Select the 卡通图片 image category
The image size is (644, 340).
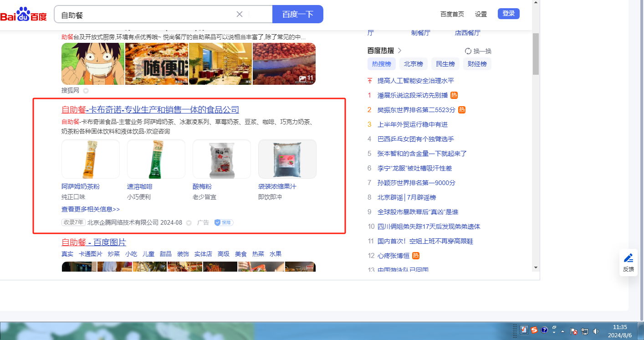[91, 254]
